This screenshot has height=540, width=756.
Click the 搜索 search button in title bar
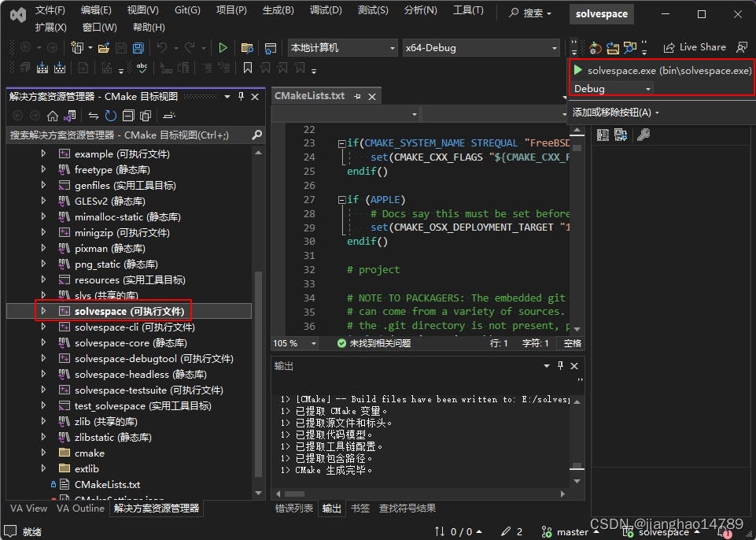pos(530,13)
